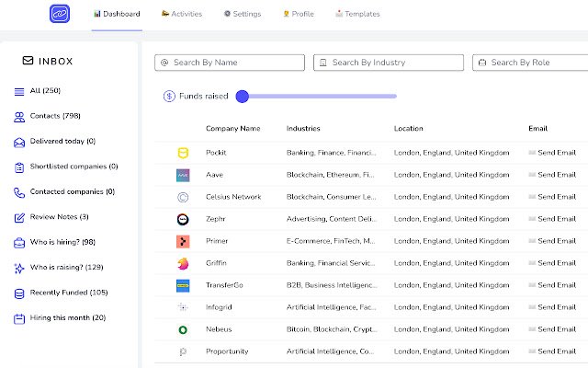Send Email to Nebeus

pyautogui.click(x=552, y=329)
